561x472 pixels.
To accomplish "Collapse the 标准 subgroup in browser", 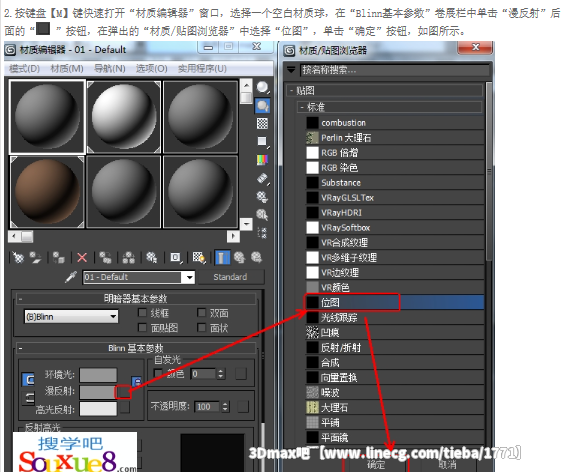I will pos(390,107).
